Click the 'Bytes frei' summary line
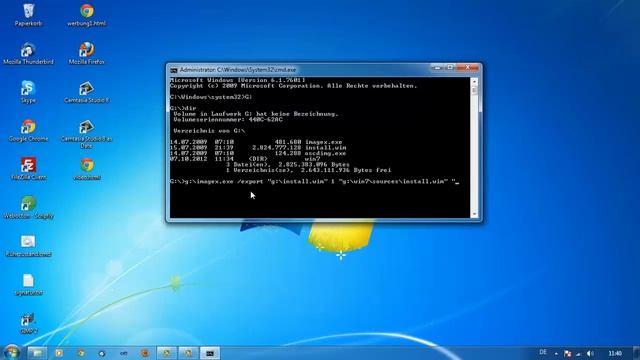Image resolution: width=640 pixels, height=360 pixels. [x=309, y=170]
